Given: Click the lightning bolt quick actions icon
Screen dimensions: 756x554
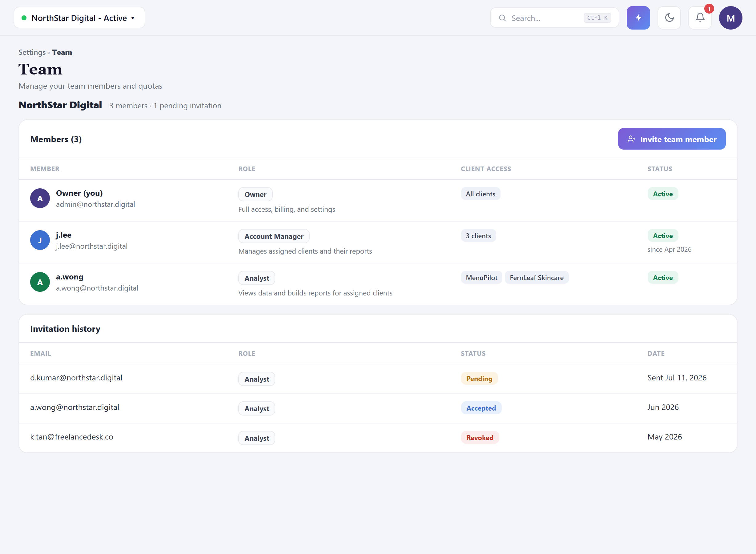Looking at the screenshot, I should click(638, 18).
